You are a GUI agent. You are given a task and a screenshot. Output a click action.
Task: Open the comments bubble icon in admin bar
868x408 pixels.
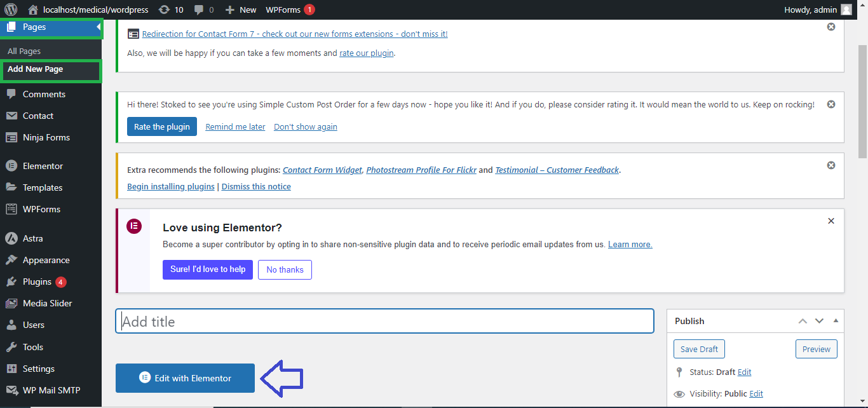tap(200, 10)
